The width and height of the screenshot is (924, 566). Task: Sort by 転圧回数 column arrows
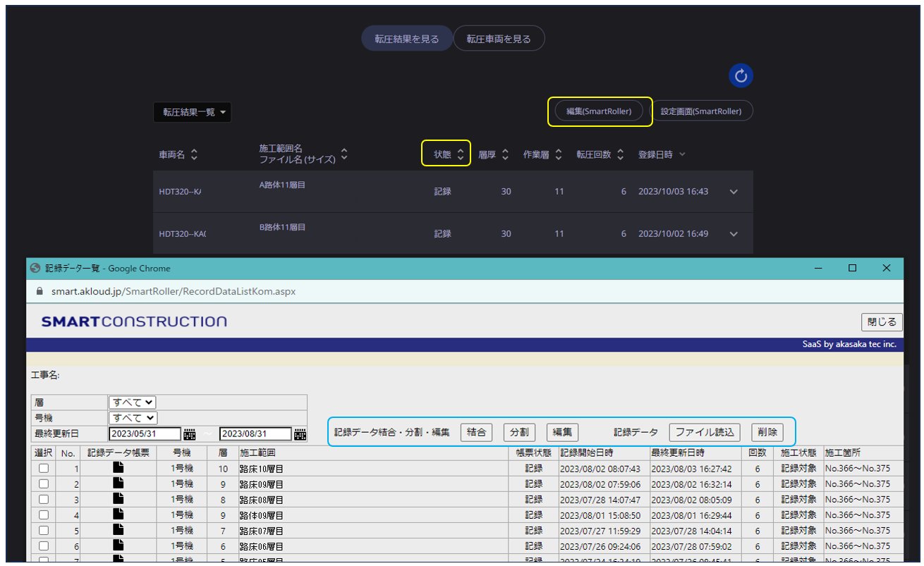coord(620,154)
